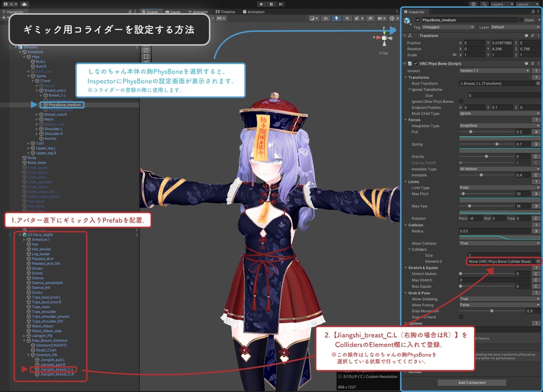Toggle the Scene view lighting bulb icon

pos(337,19)
